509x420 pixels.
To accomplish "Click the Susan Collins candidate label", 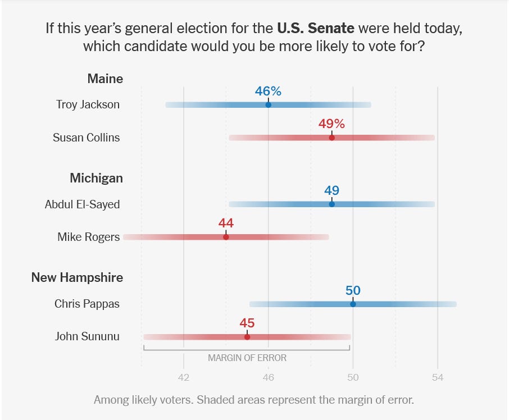I will [x=87, y=138].
